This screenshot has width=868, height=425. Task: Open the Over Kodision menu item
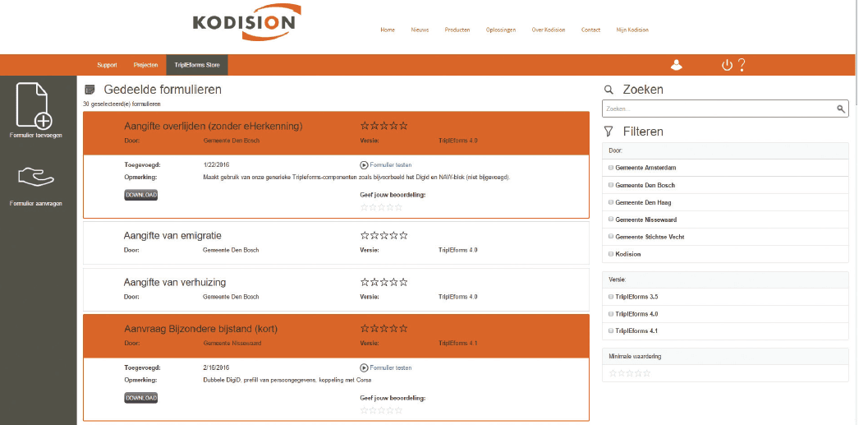tap(549, 30)
